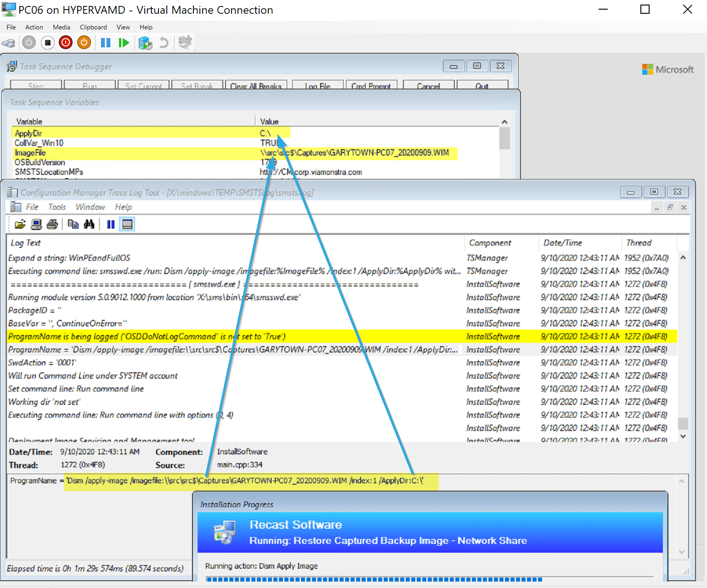Resume the VM with the green arrow icon

(124, 42)
